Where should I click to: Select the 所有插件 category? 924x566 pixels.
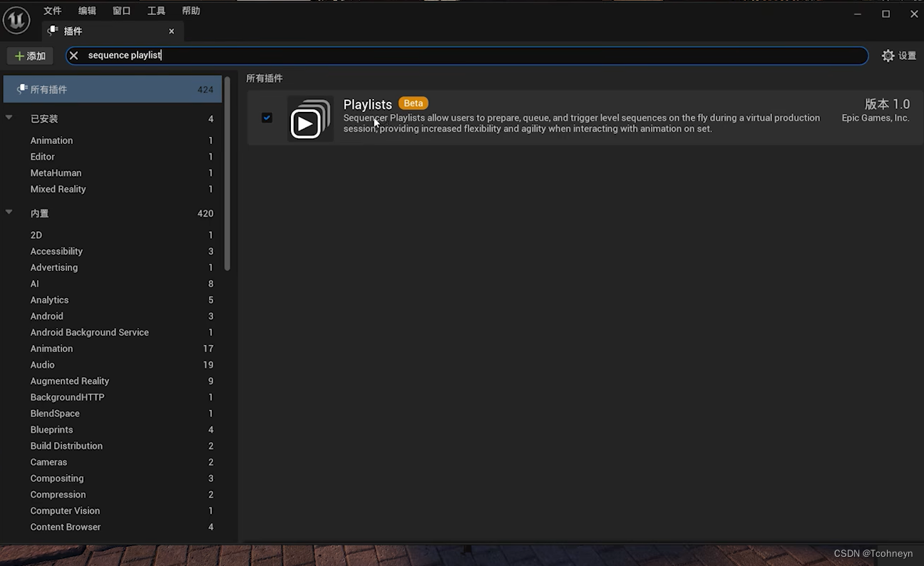(x=113, y=89)
